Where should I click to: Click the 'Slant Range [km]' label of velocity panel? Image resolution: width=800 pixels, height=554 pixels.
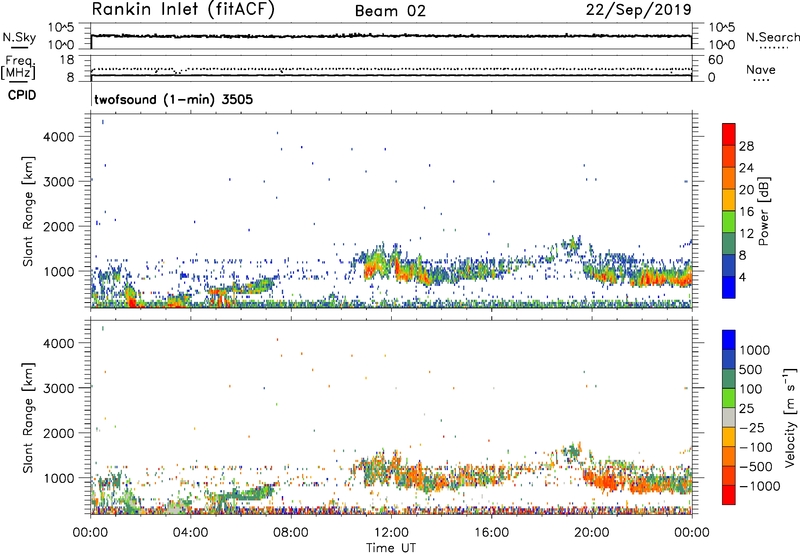pyautogui.click(x=28, y=418)
